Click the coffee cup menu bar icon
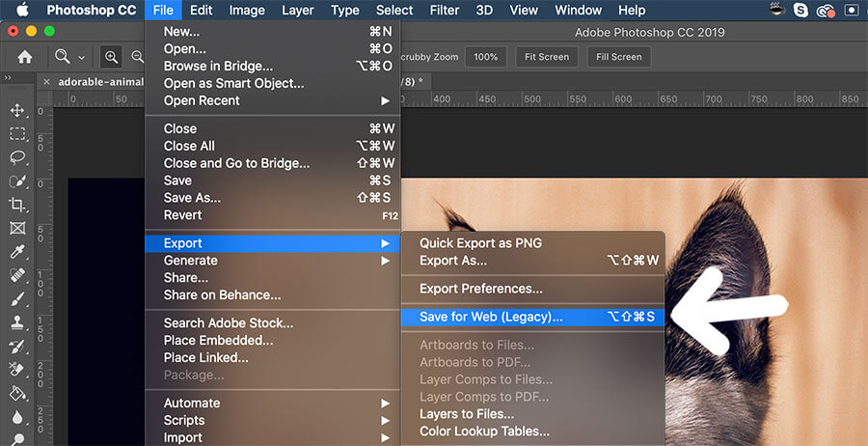 click(776, 10)
